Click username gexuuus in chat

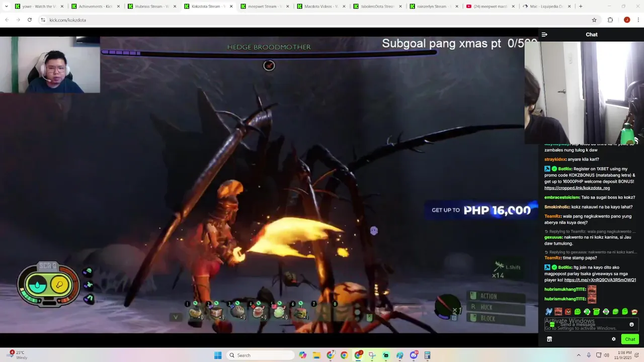click(x=553, y=237)
